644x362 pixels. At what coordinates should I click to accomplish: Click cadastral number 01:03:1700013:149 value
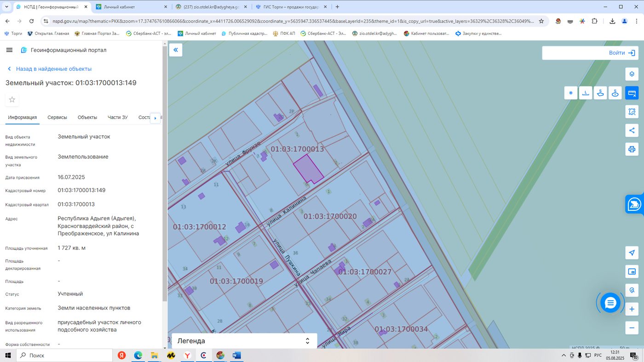81,190
